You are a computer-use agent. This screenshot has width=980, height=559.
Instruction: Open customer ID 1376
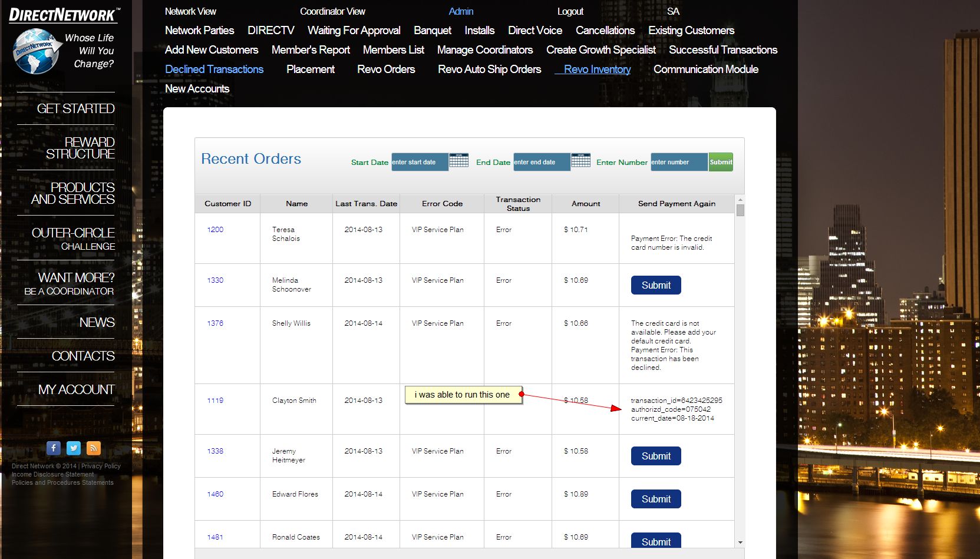215,323
